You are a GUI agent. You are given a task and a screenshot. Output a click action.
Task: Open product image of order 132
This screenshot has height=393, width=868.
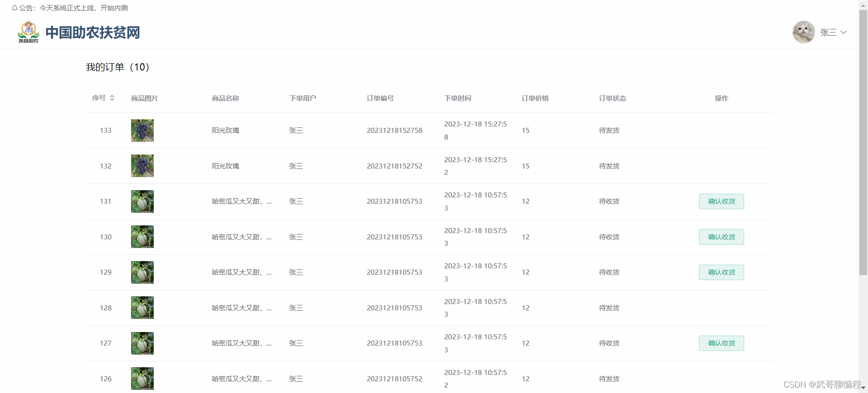click(x=142, y=166)
